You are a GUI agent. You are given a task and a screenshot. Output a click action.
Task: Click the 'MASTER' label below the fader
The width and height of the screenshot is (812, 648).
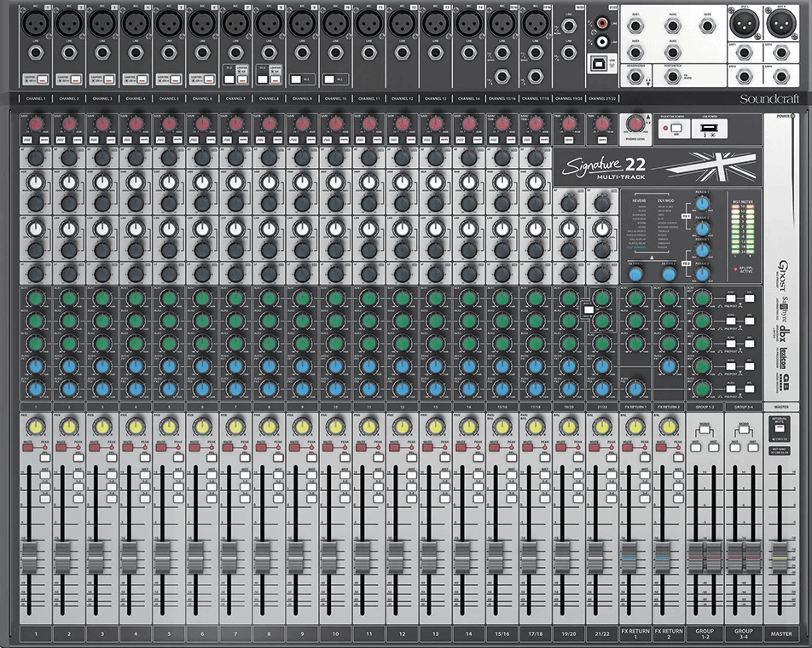click(781, 634)
